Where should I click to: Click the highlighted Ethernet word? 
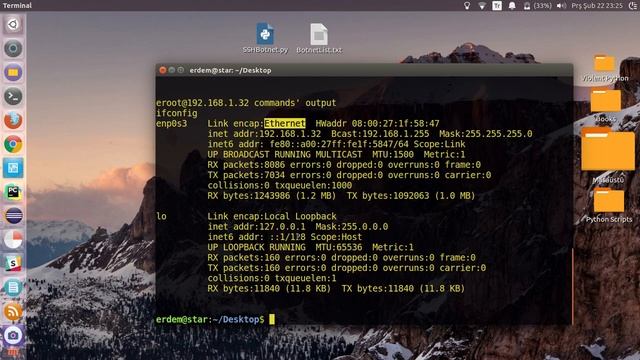click(284, 123)
